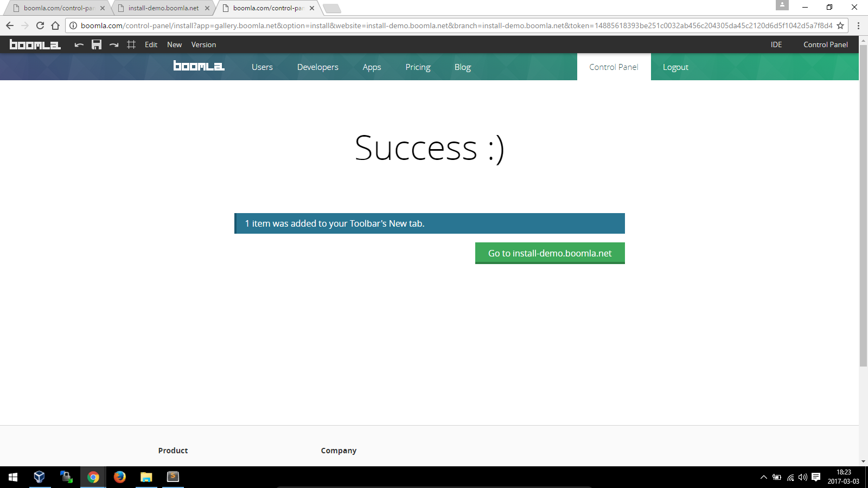Click the vertical page scrollbar thumb
Image resolution: width=868 pixels, height=488 pixels.
click(863, 206)
